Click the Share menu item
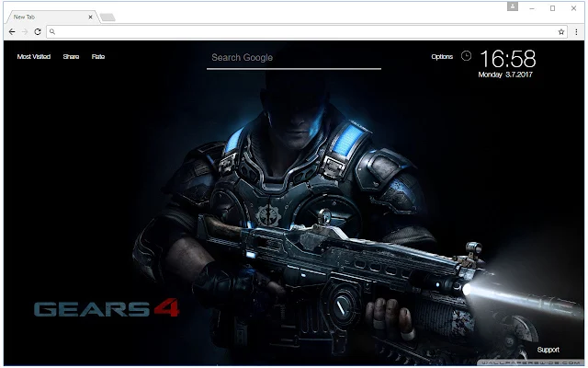 point(71,57)
